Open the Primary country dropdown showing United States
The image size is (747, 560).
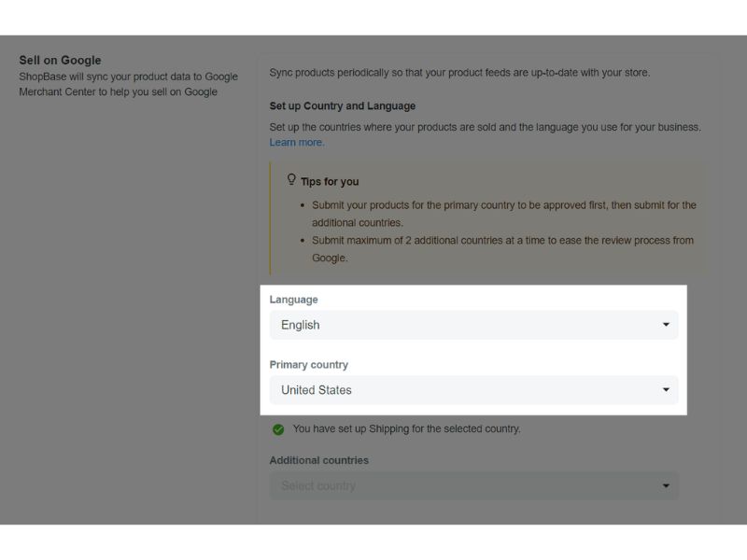point(472,390)
